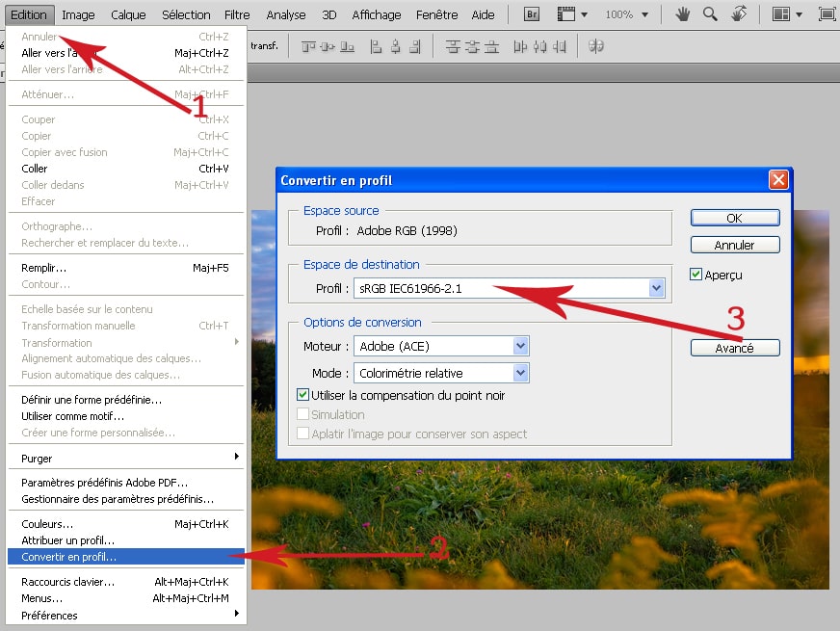Select Couleurs in the Edition menu
This screenshot has height=631, width=840.
46,524
